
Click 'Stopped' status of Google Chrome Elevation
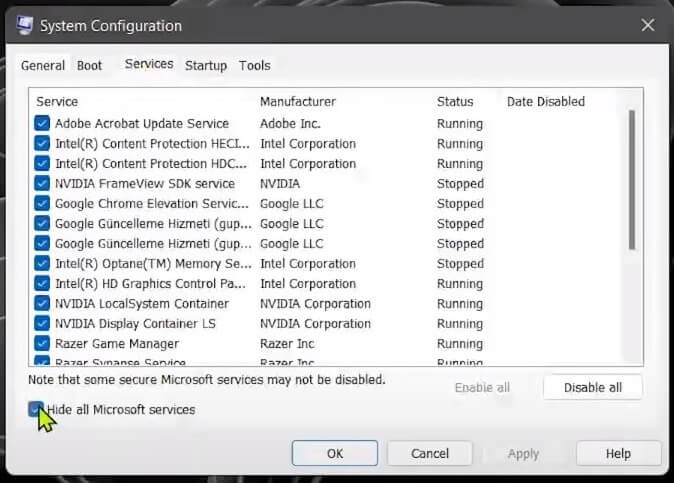pos(460,203)
